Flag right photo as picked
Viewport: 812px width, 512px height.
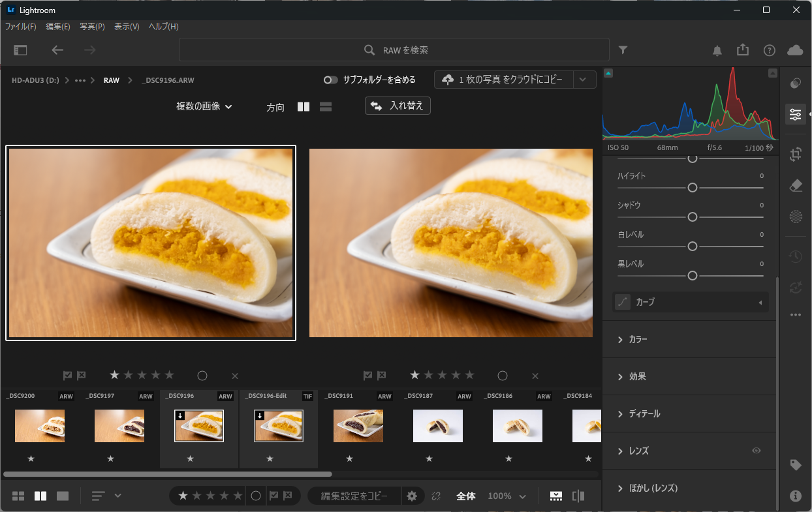[367, 375]
